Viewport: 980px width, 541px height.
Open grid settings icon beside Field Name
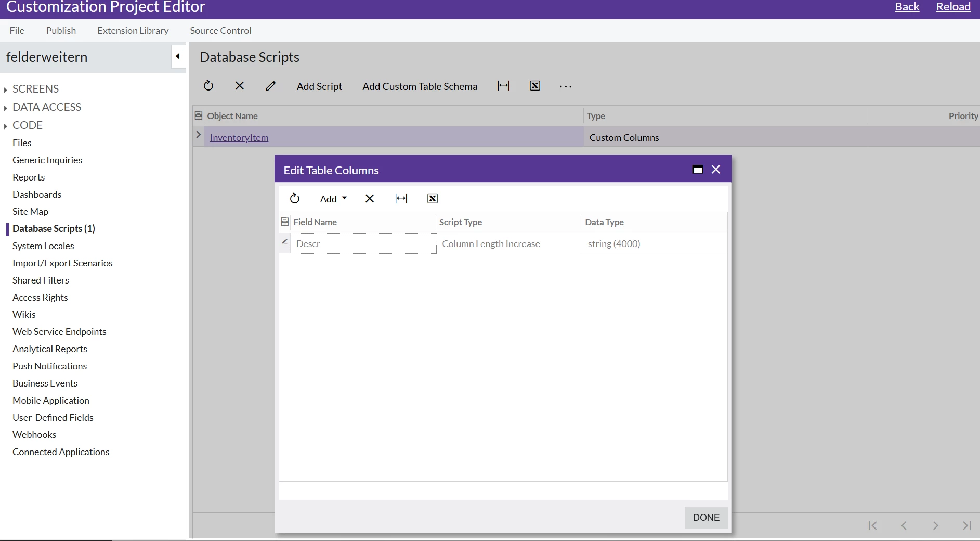point(285,222)
